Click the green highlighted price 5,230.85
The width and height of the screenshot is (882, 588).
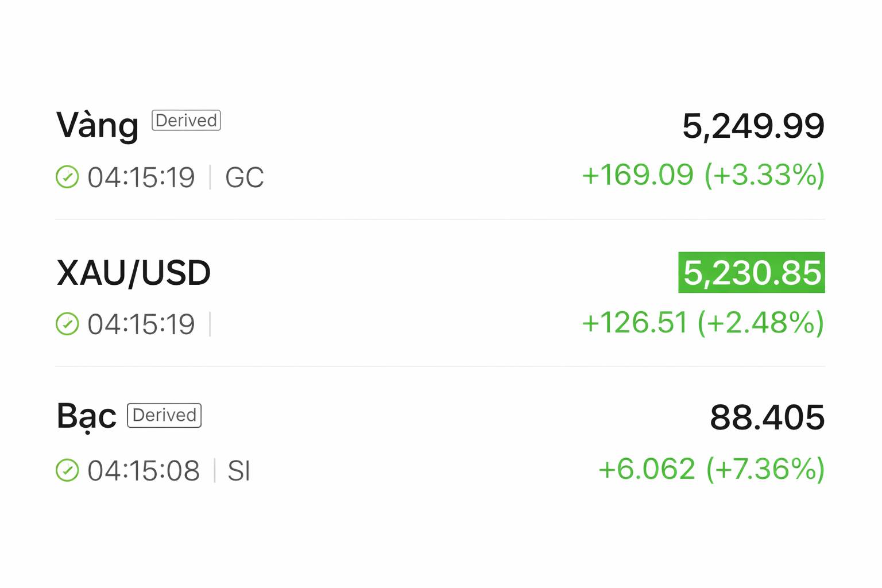click(x=752, y=273)
